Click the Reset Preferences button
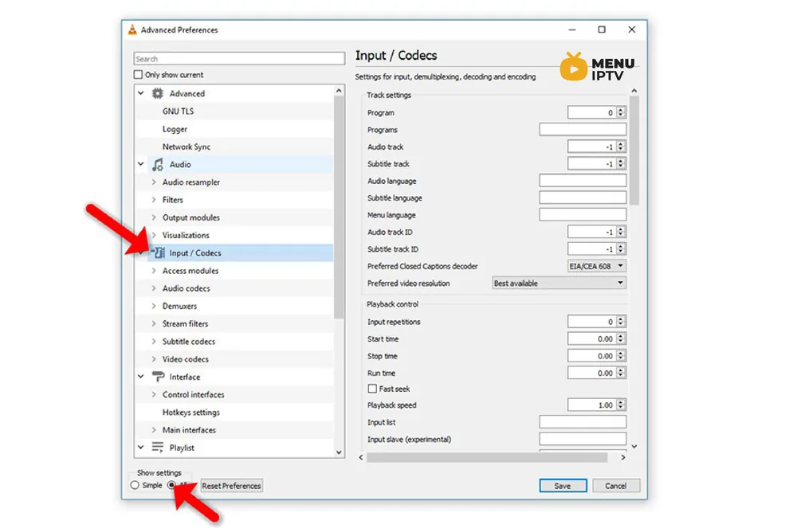797x532 pixels. (231, 486)
